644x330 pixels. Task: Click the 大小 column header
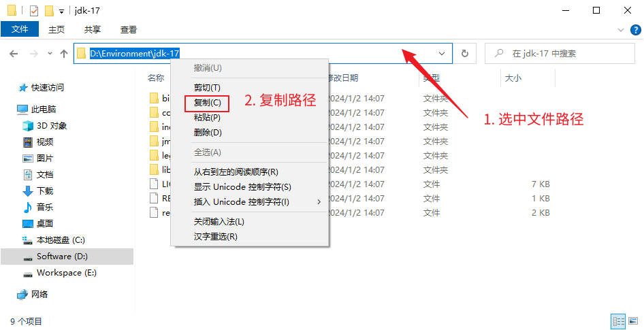coord(513,78)
